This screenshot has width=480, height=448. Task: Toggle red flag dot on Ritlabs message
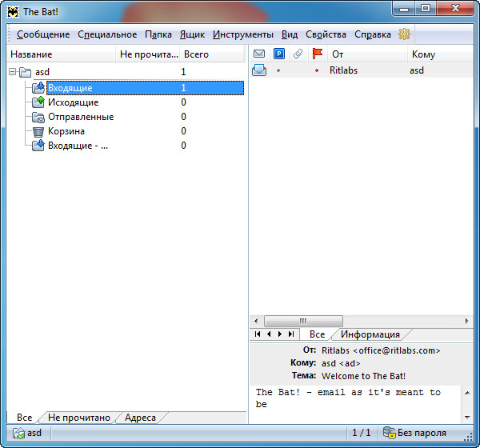coord(317,70)
